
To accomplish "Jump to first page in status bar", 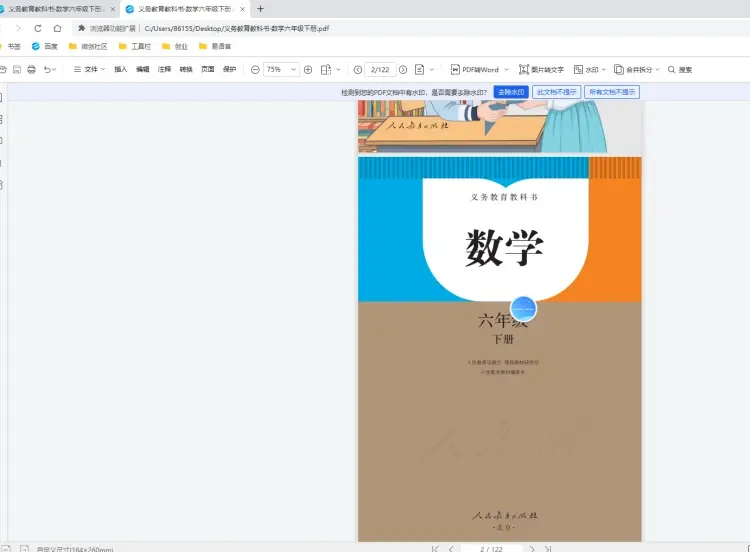I will click(435, 549).
